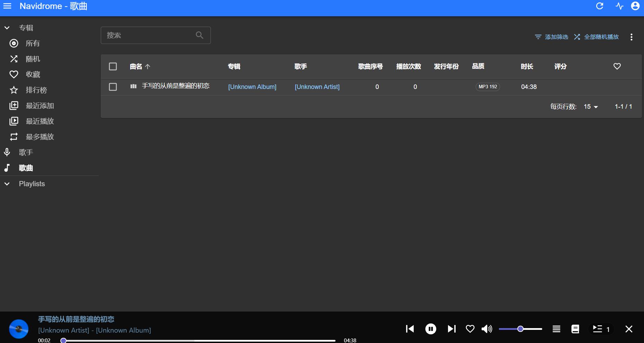Pause the current song

[x=431, y=329]
